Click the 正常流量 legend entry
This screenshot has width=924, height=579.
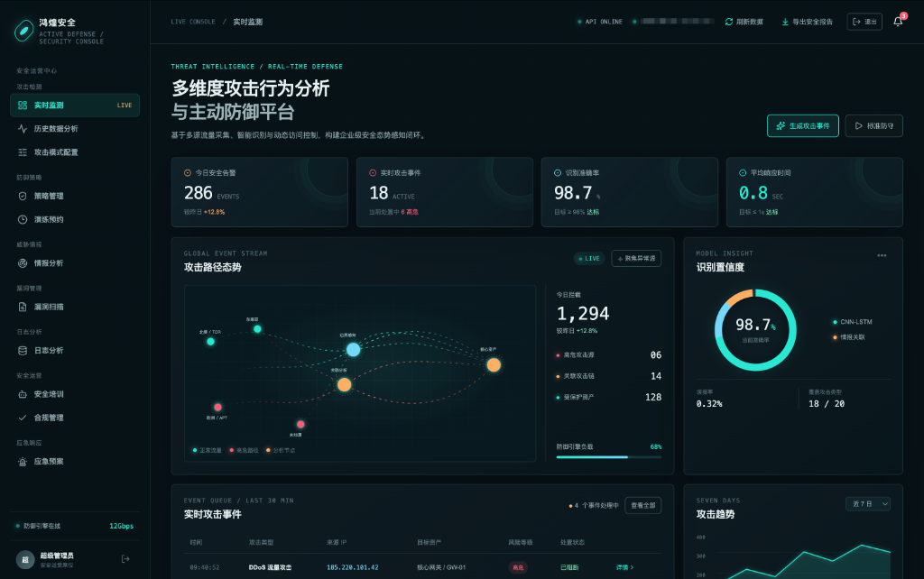[x=207, y=450]
